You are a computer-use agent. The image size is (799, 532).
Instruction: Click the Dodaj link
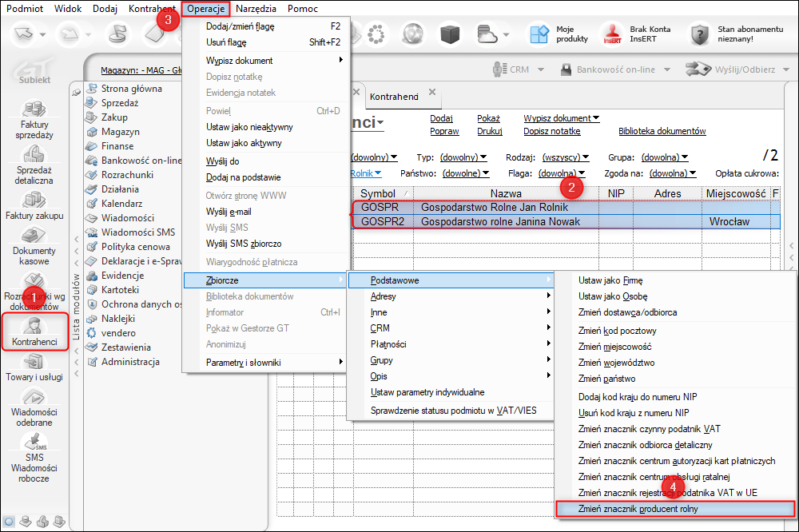[x=441, y=118]
